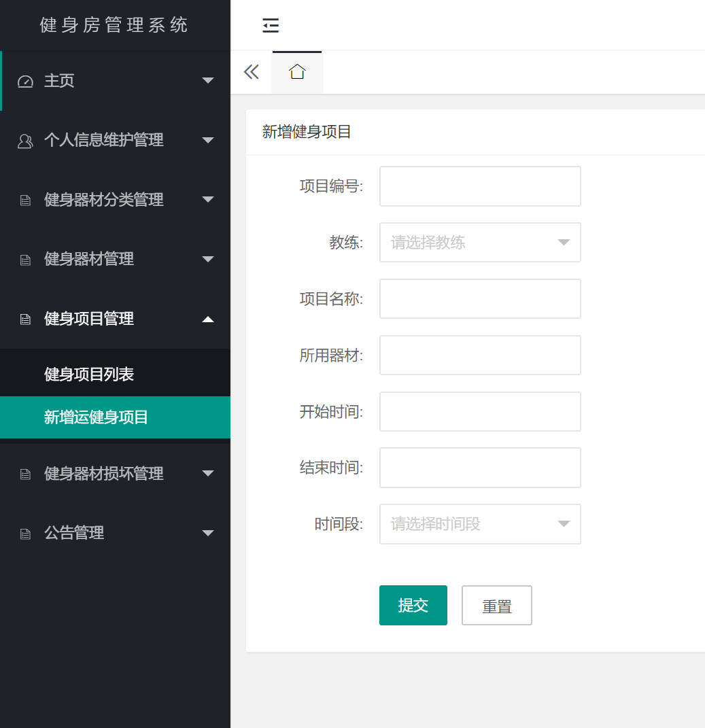This screenshot has height=728, width=705.
Task: Click the home tab icon
Action: coord(297,72)
